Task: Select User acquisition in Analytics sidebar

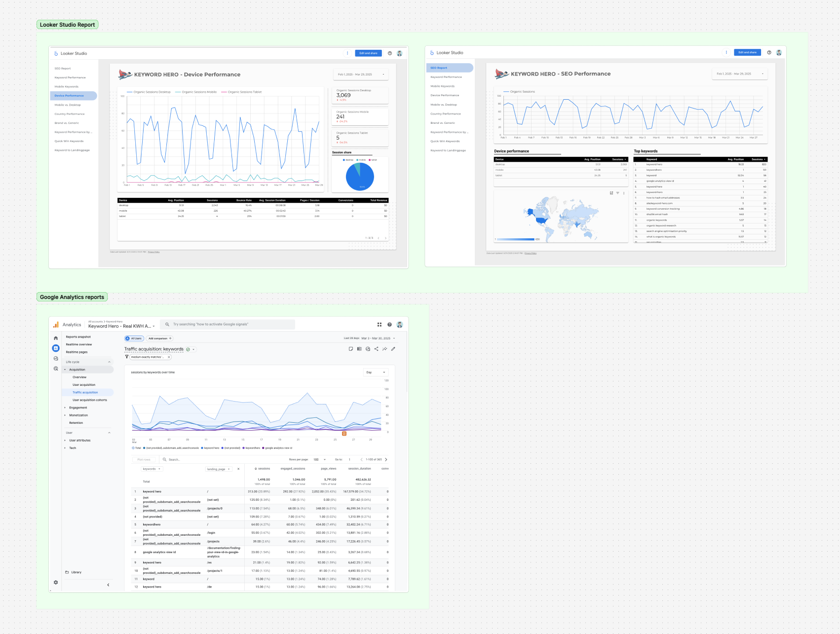Action: click(84, 385)
